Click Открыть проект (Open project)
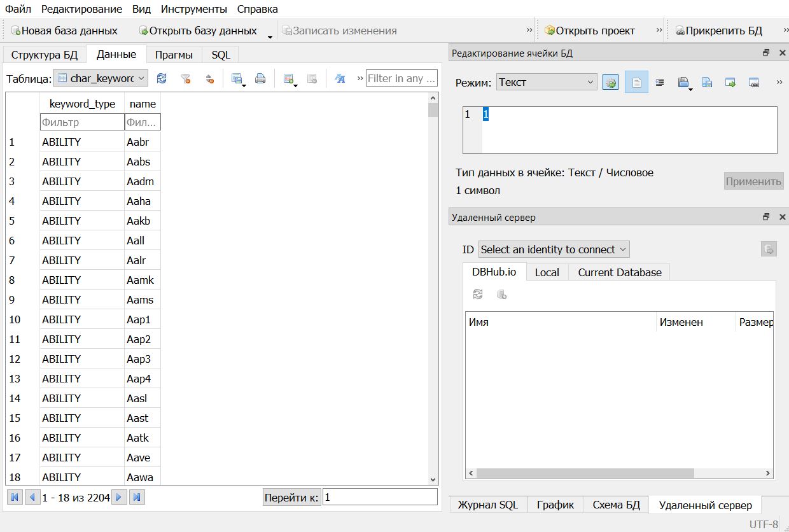Image resolution: width=789 pixels, height=532 pixels. [x=590, y=31]
